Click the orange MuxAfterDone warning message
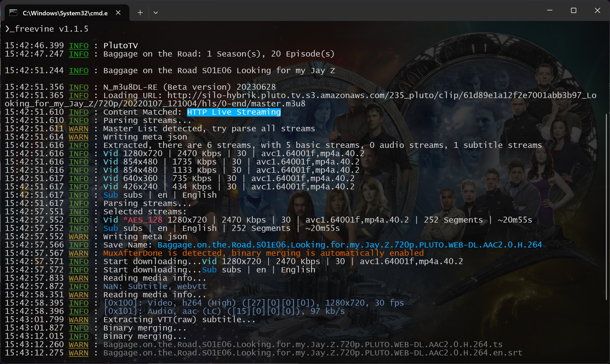Image resolution: width=610 pixels, height=364 pixels. point(263,253)
